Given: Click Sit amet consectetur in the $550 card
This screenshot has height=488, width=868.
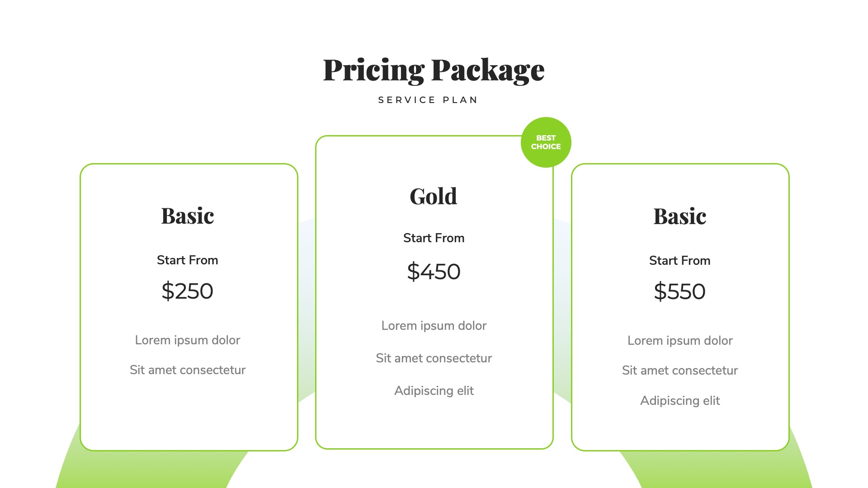Looking at the screenshot, I should (679, 371).
